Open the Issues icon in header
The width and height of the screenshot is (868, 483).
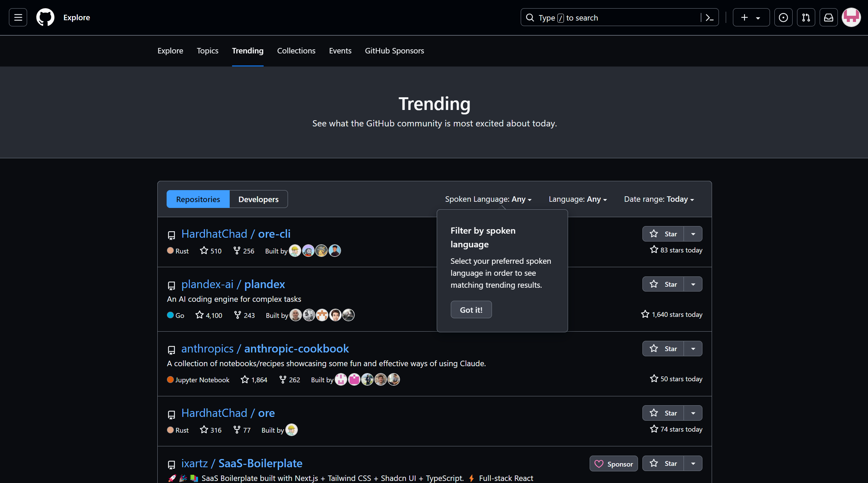pyautogui.click(x=783, y=17)
